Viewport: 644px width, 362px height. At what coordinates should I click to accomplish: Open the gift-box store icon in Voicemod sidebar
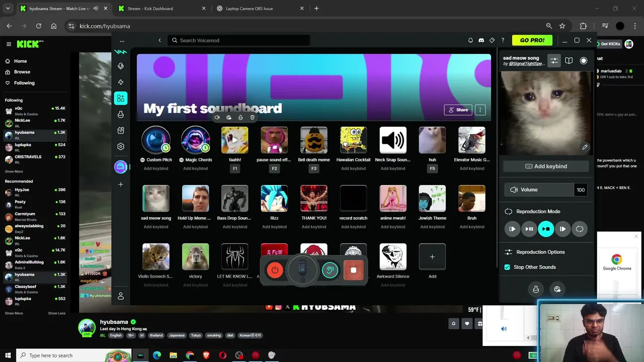[121, 131]
